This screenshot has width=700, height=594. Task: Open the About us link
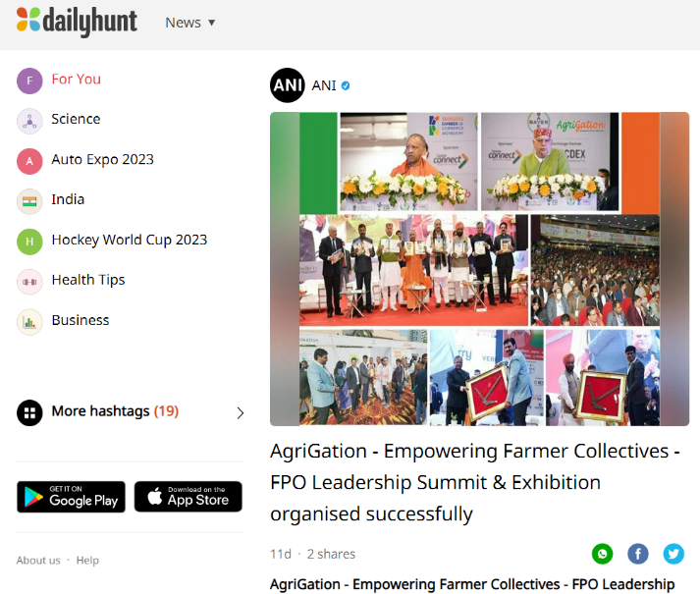click(38, 560)
